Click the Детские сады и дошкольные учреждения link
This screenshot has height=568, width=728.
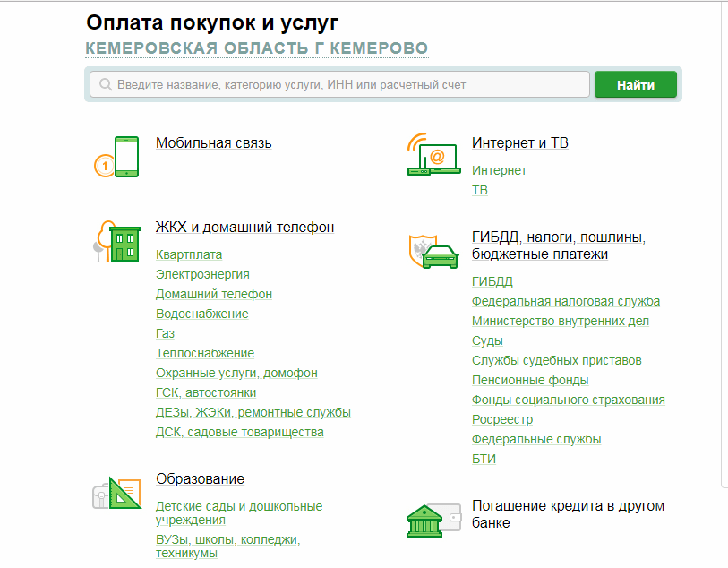click(x=238, y=513)
